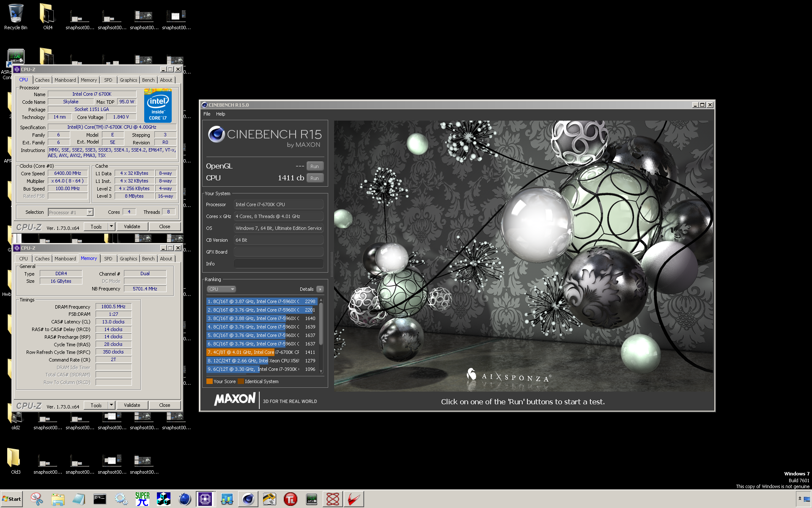Viewport: 812px width, 508px height.
Task: Click Validate in memory CPU-Z window
Action: 132,406
